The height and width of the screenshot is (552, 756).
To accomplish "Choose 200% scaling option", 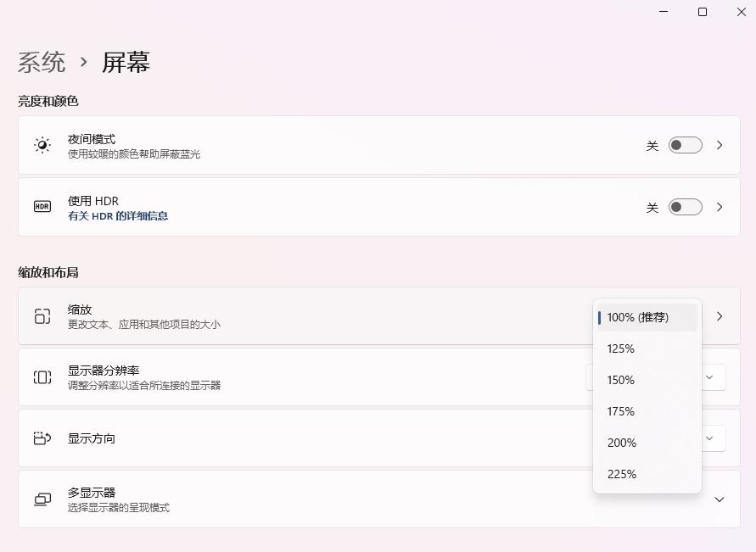I will tap(622, 443).
